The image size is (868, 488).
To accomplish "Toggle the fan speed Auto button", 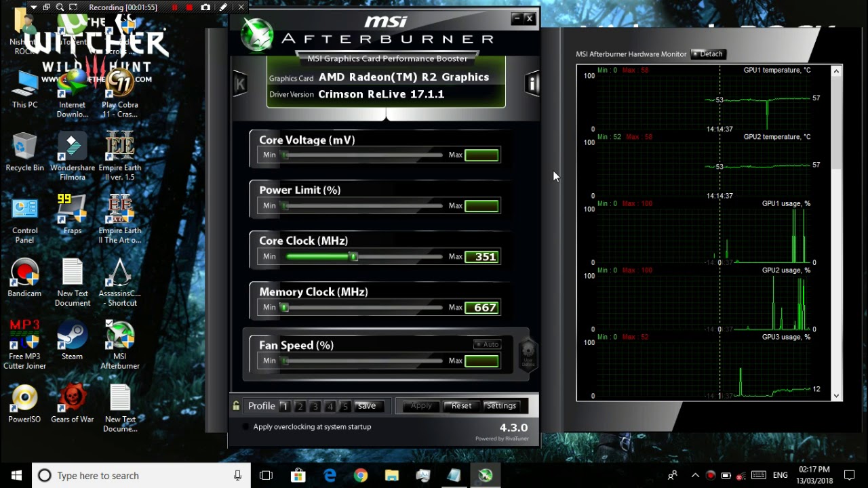I will pyautogui.click(x=488, y=345).
